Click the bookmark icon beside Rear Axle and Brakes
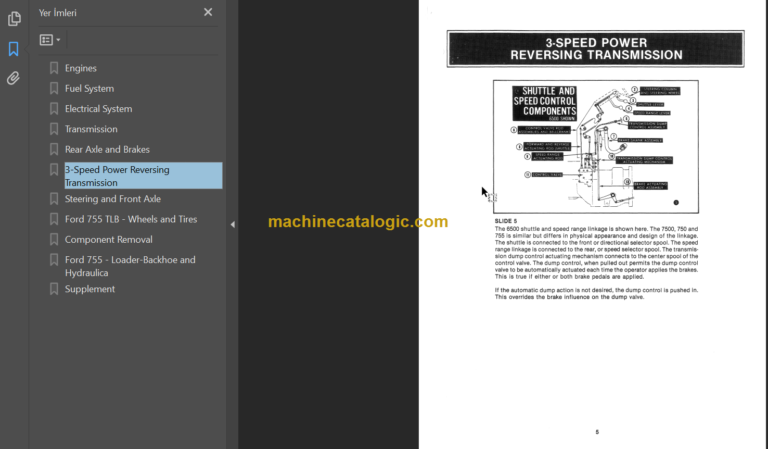 pyautogui.click(x=54, y=149)
